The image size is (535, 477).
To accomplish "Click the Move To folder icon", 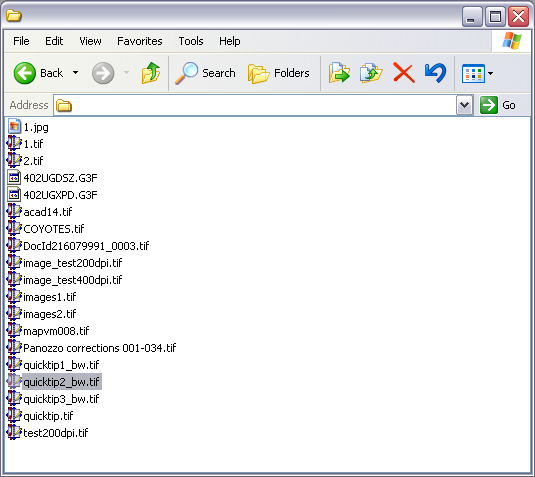I will click(x=339, y=73).
